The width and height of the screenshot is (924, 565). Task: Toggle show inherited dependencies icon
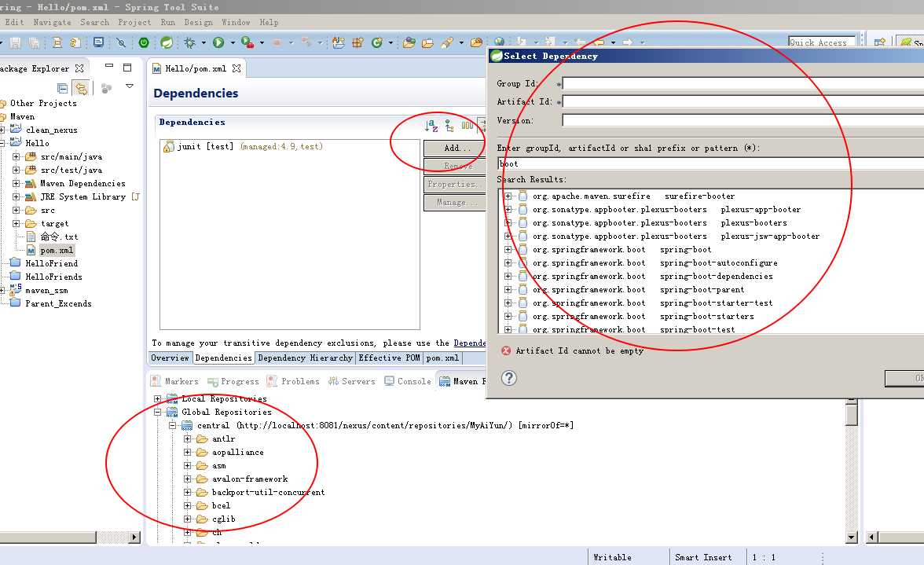coord(449,126)
